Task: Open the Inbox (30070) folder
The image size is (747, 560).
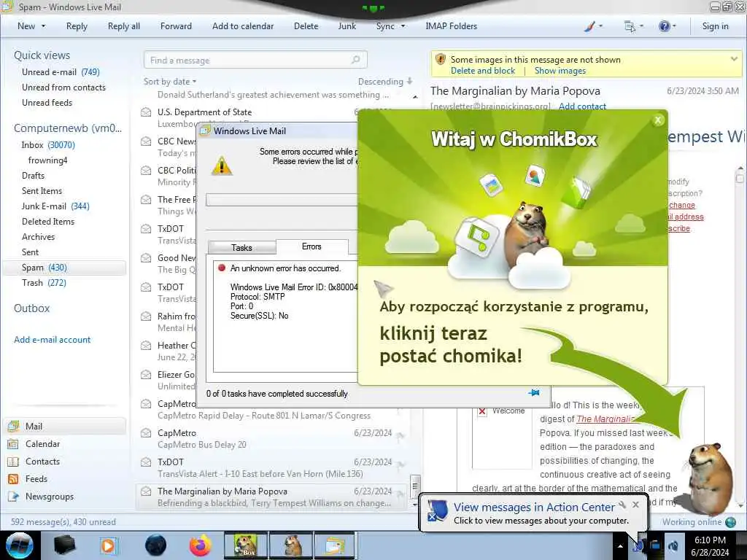Action: (48, 145)
